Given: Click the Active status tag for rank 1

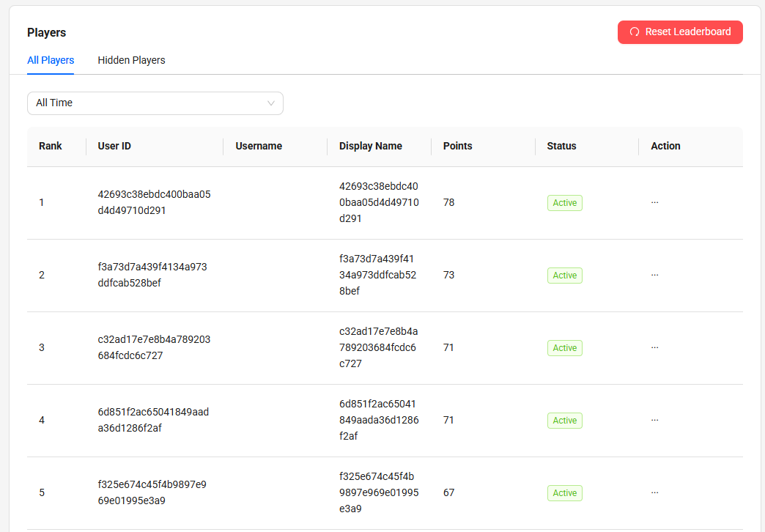Looking at the screenshot, I should pyautogui.click(x=565, y=203).
